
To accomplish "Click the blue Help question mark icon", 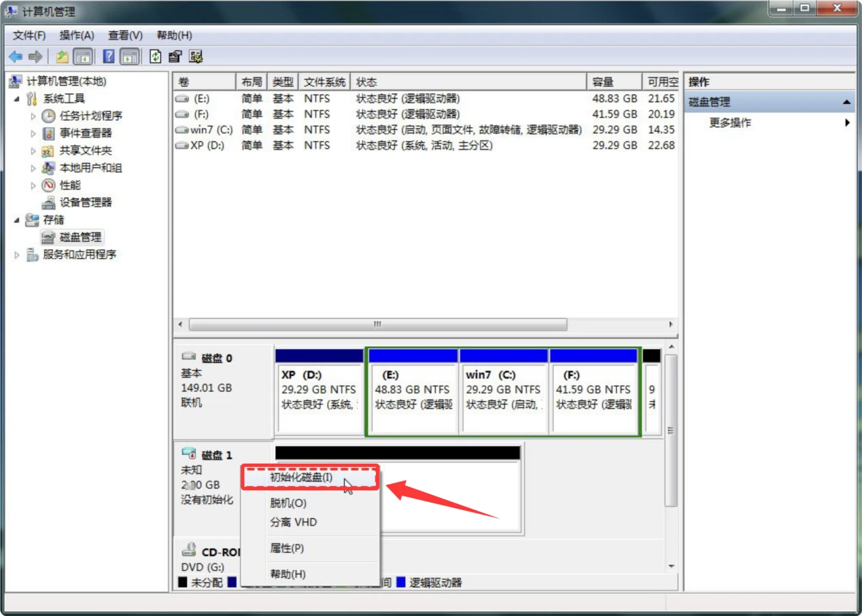I will coord(109,56).
